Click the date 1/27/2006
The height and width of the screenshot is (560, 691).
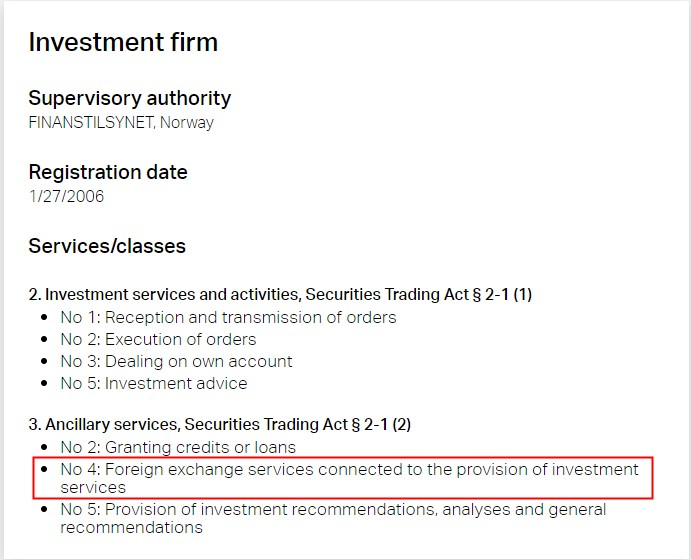66,196
